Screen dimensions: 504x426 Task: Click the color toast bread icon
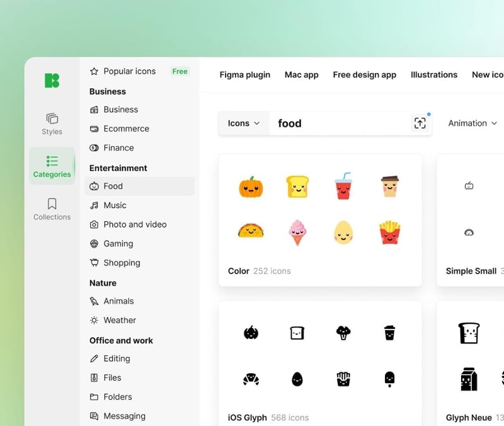tap(297, 187)
